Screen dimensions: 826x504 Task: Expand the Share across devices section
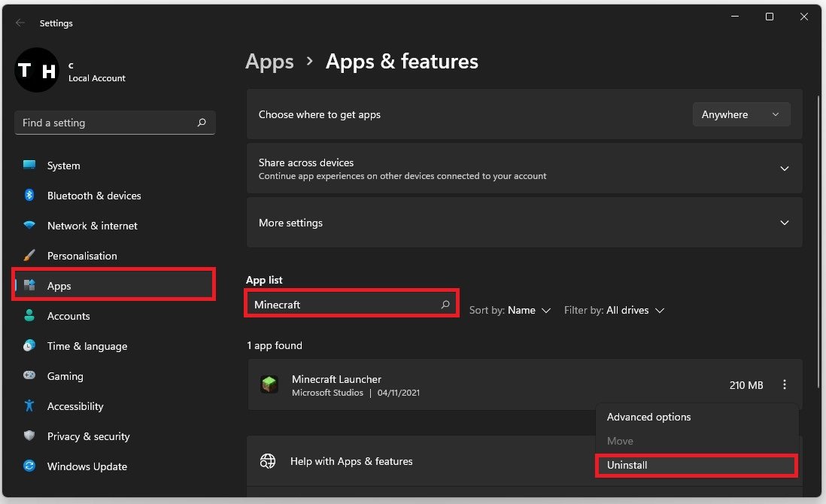(785, 169)
